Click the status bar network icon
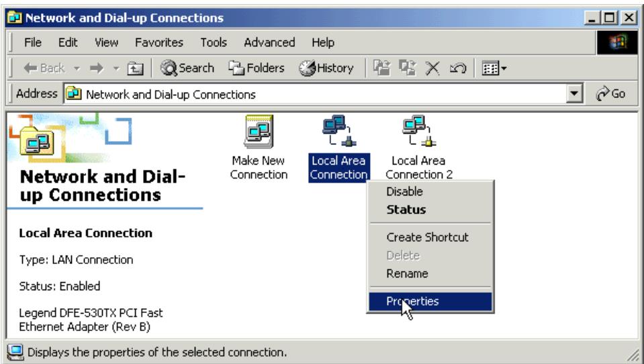This screenshot has height=364, width=644. click(x=16, y=353)
